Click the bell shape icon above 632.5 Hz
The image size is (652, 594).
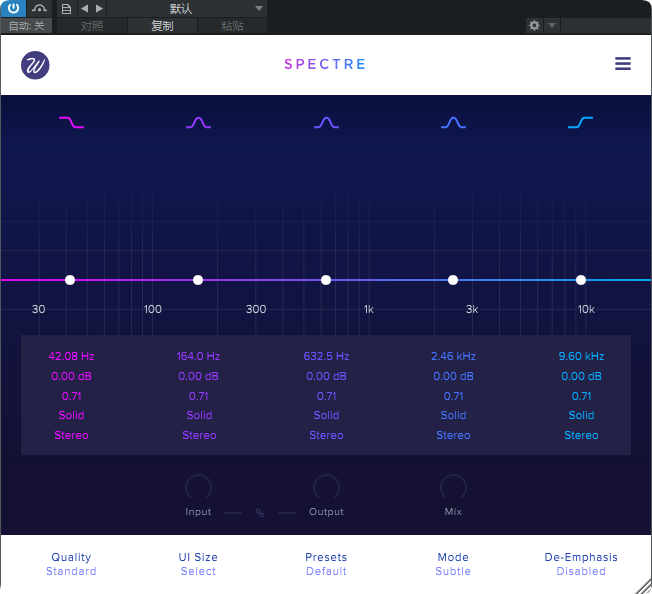pyautogui.click(x=326, y=122)
